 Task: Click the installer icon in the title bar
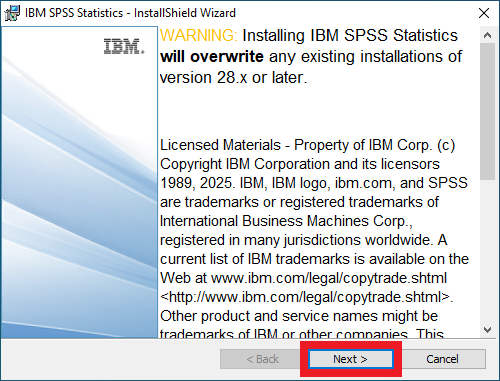click(x=12, y=13)
